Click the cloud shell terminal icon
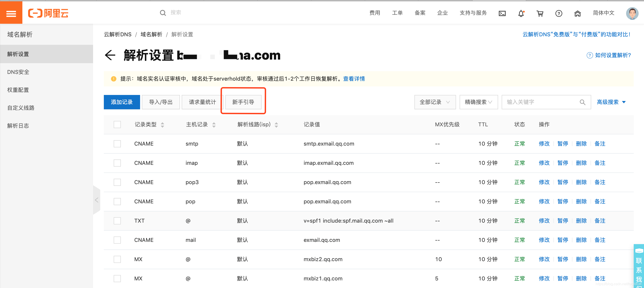 point(502,13)
